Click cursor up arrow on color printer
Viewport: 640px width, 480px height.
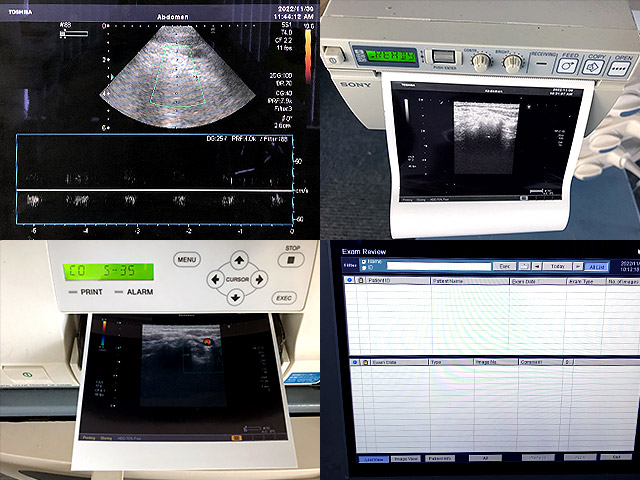tap(239, 260)
